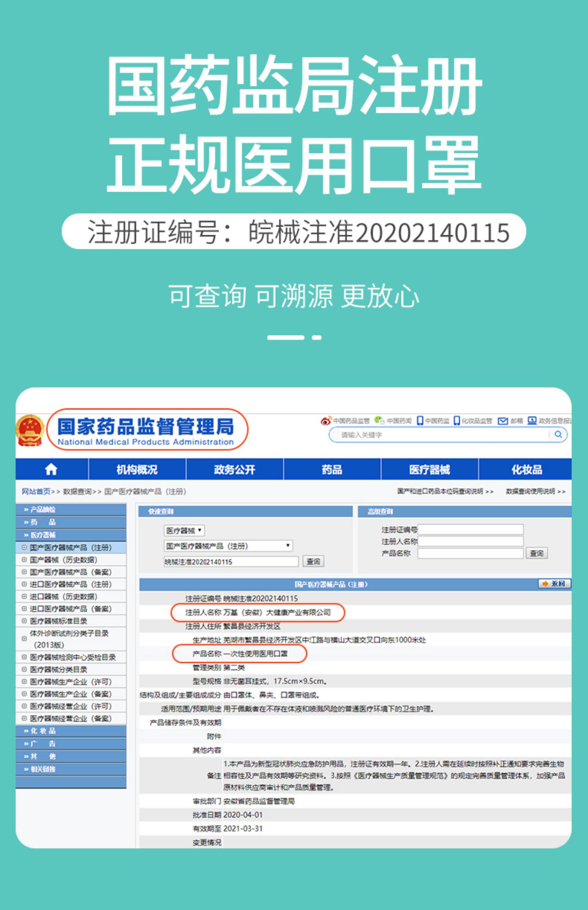Click management category 第二类
Viewport: 588px width, 910px height.
[234, 667]
